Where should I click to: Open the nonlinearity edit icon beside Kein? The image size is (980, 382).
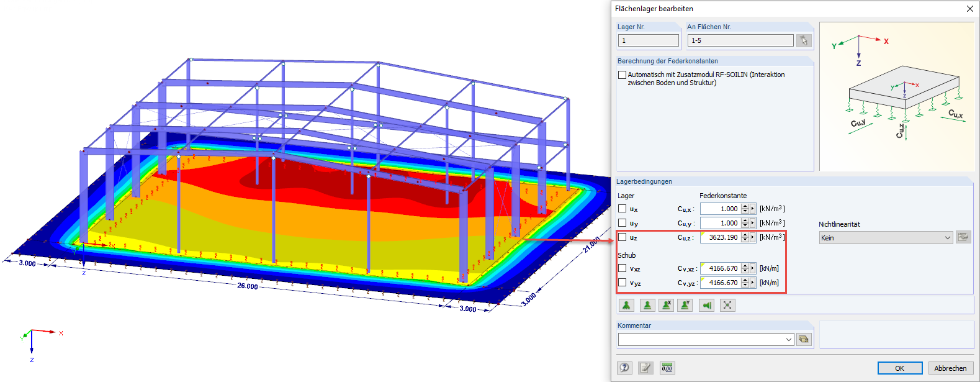(963, 237)
